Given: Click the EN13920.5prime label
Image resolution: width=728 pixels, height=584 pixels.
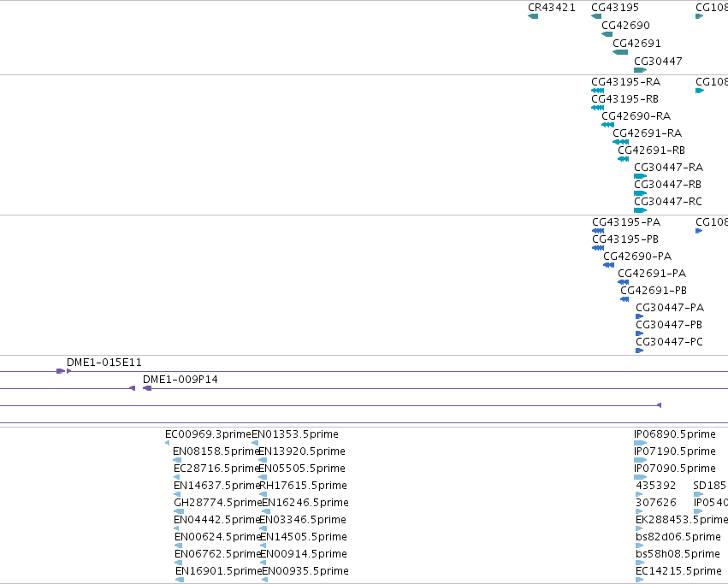Looking at the screenshot, I should 301,451.
